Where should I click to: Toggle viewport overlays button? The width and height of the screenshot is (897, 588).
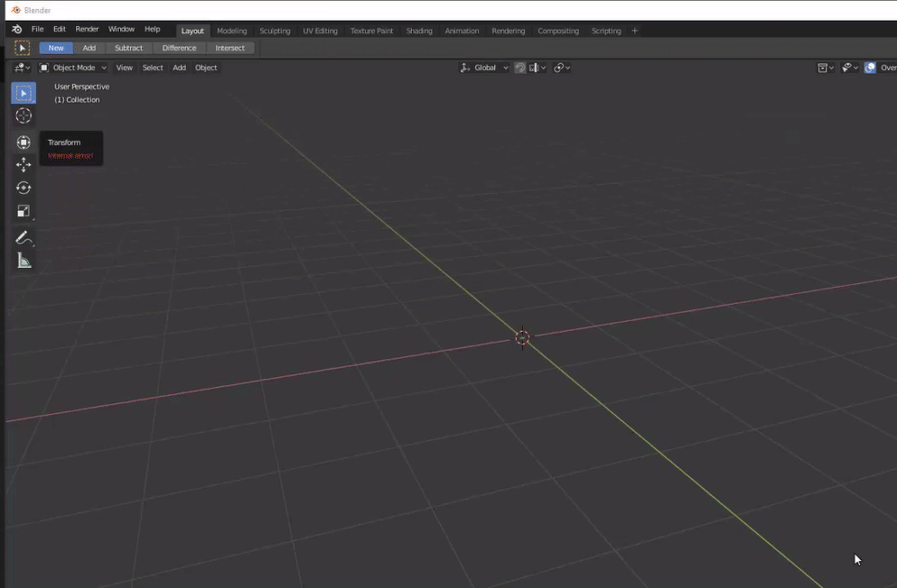870,68
